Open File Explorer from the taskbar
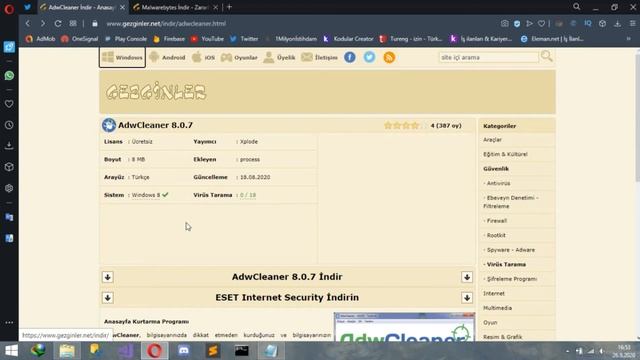 pos(67,351)
